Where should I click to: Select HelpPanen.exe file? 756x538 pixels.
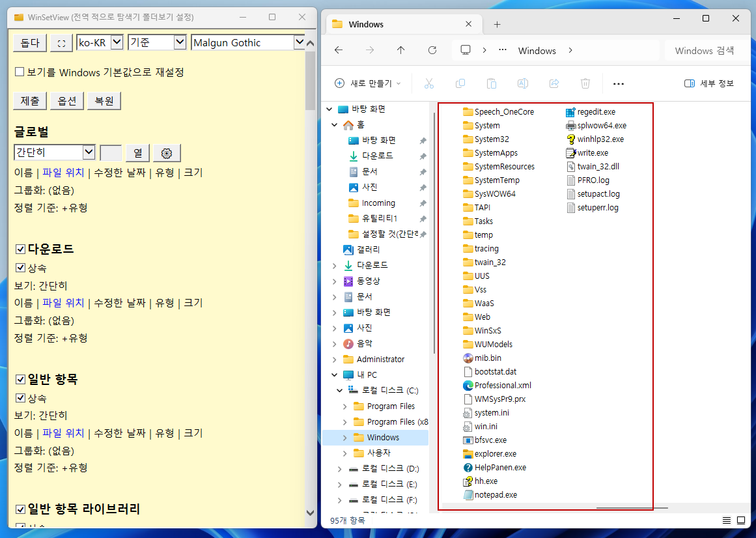[x=494, y=468]
